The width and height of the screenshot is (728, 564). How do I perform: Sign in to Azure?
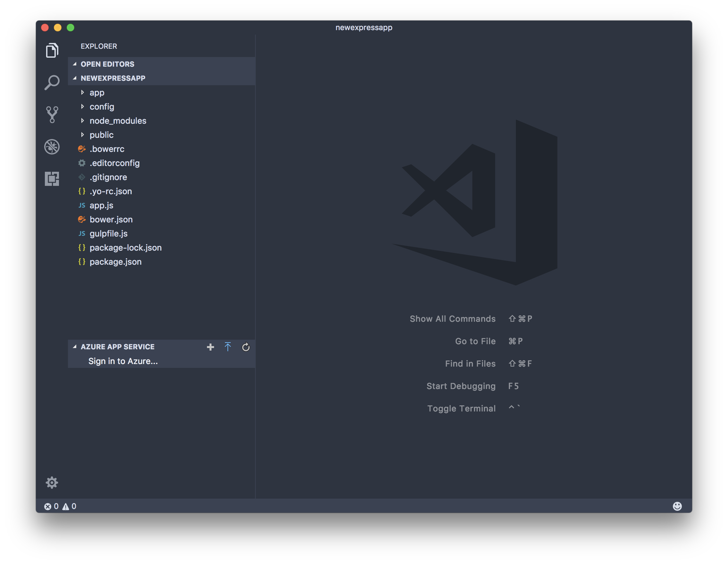162,361
